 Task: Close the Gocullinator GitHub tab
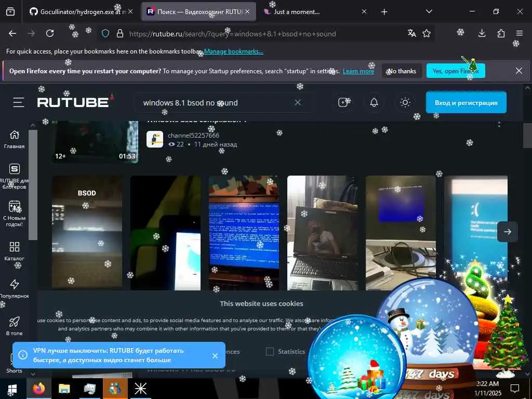click(x=130, y=11)
